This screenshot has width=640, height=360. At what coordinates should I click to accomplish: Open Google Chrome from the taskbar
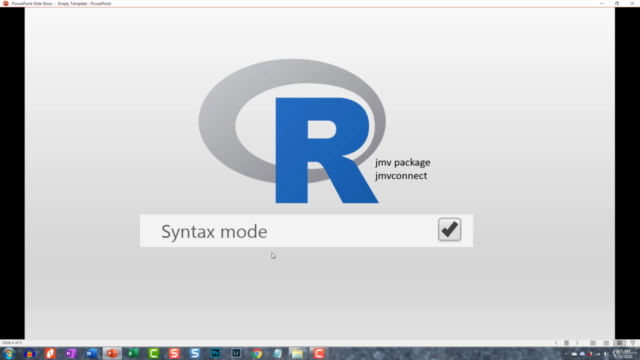click(x=257, y=353)
